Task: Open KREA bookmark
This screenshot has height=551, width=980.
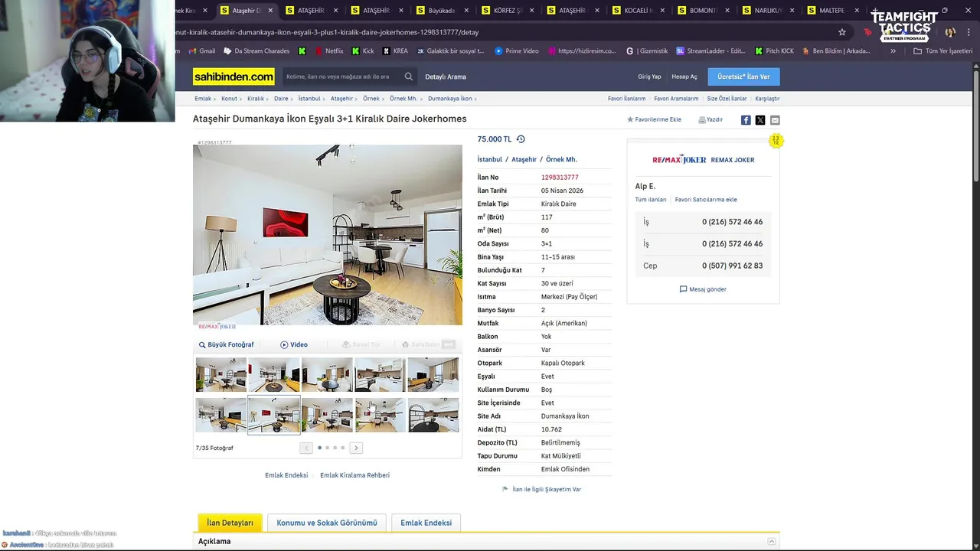Action: click(395, 51)
